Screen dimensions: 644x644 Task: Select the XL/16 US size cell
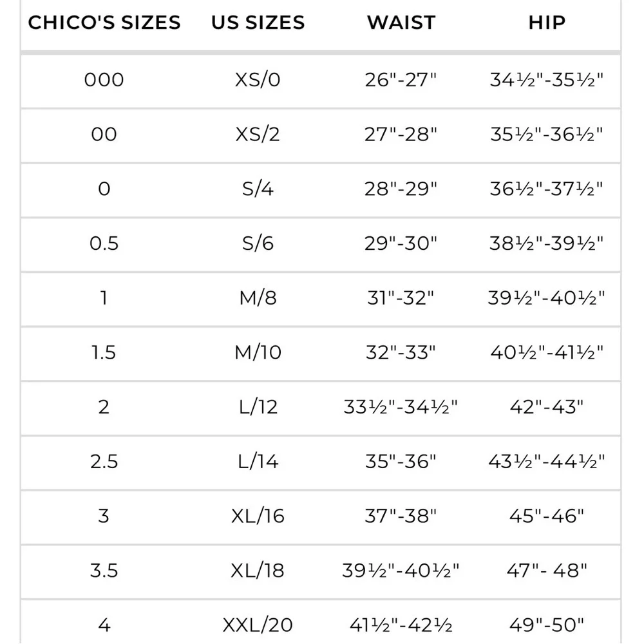coord(258,516)
